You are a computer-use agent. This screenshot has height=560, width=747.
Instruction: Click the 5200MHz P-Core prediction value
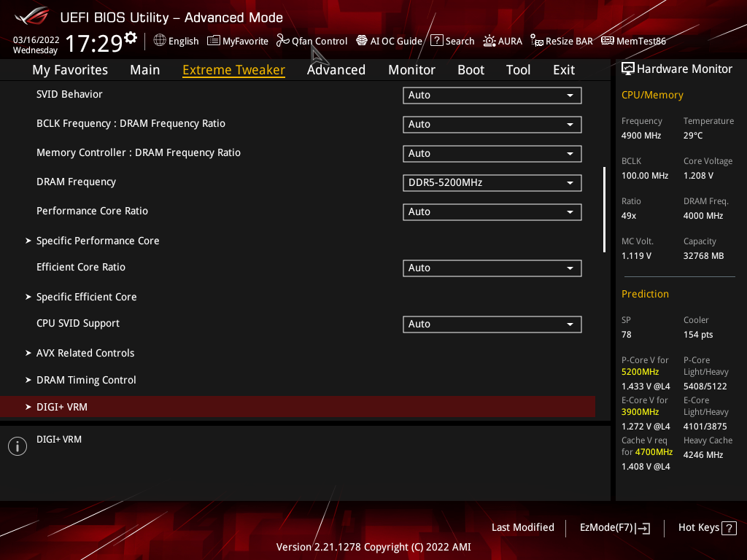640,372
